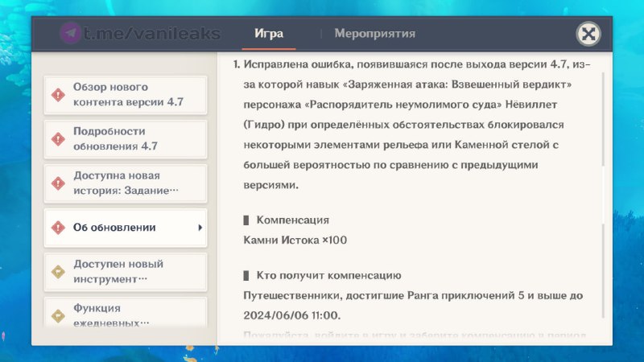Open Подробности обновления 4.7 notice
The image size is (644, 362).
[x=126, y=139]
